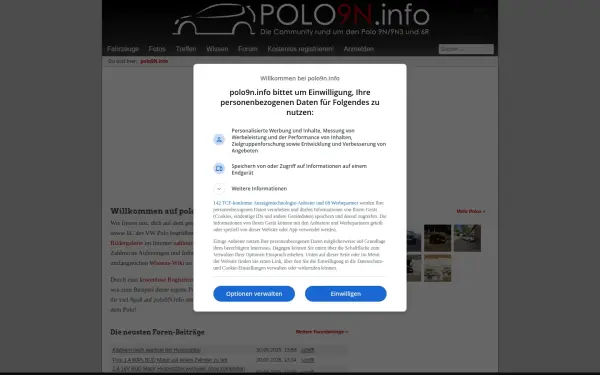Click the polo9N.info breadcrumb link
This screenshot has height=375, width=600.
(154, 61)
